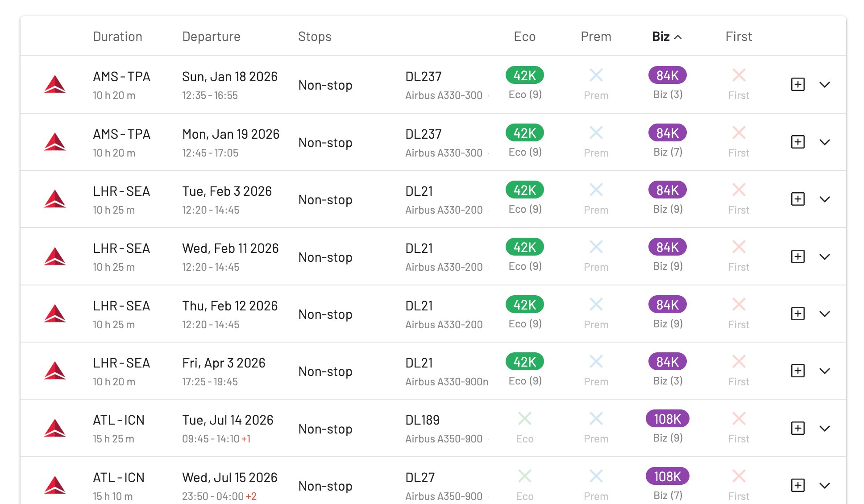Add the ATL-ICN Jul 15 flight using its plus button
Screen dimensions: 864x504
pos(798,486)
